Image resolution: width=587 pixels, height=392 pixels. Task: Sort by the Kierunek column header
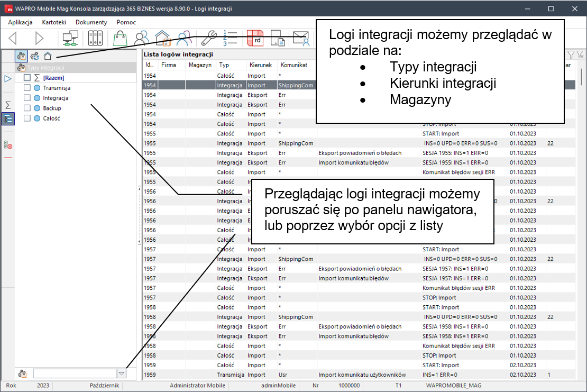261,65
